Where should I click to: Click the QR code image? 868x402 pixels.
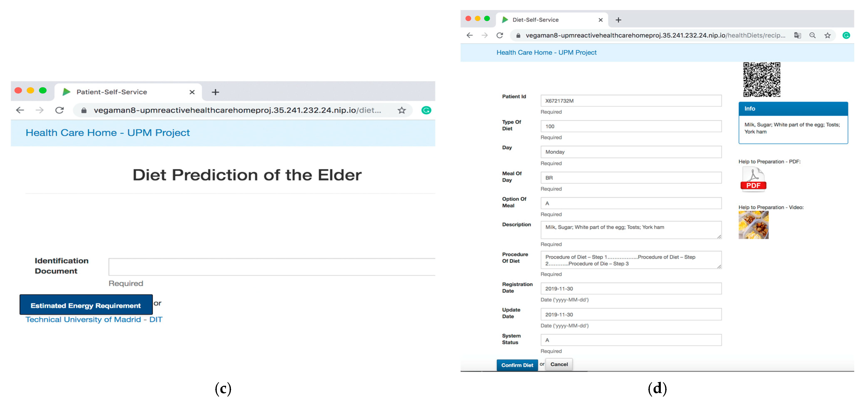pyautogui.click(x=762, y=80)
